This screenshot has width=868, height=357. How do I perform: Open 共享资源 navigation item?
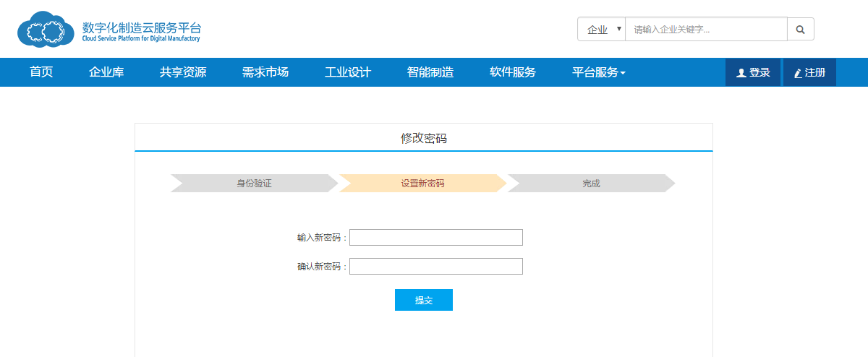pyautogui.click(x=183, y=72)
